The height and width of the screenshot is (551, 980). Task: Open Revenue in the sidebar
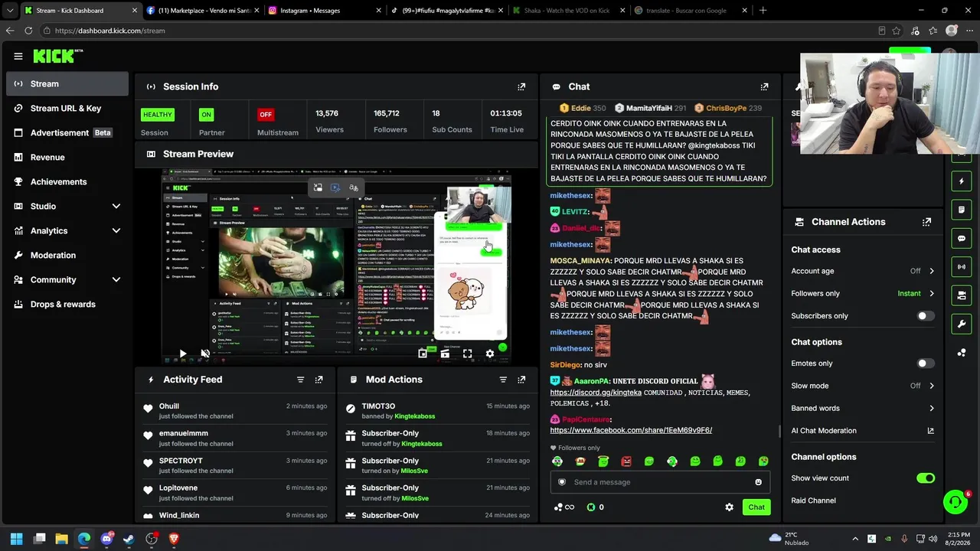point(67,158)
